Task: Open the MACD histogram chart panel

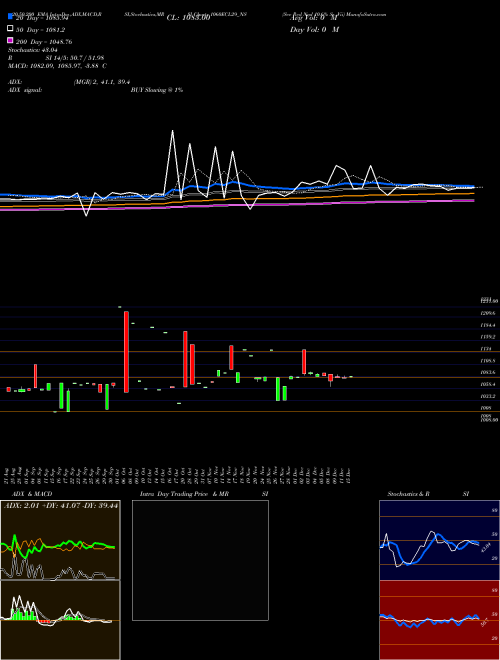Action: (60, 620)
